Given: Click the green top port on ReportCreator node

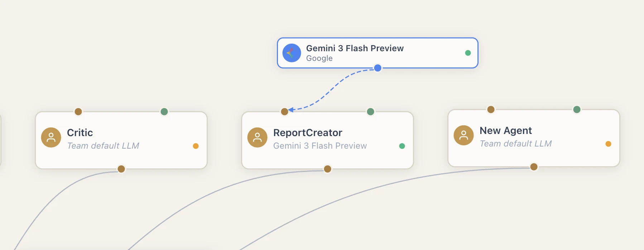Looking at the screenshot, I should (370, 112).
